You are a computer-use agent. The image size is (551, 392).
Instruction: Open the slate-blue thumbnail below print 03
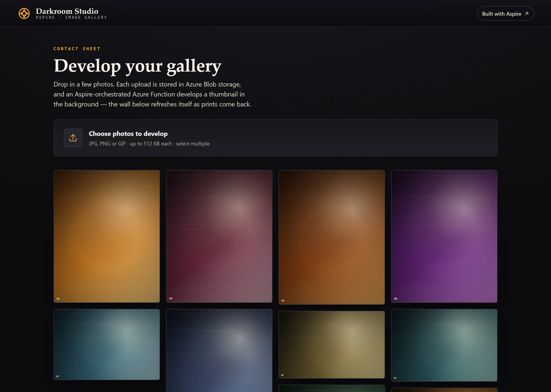point(219,350)
